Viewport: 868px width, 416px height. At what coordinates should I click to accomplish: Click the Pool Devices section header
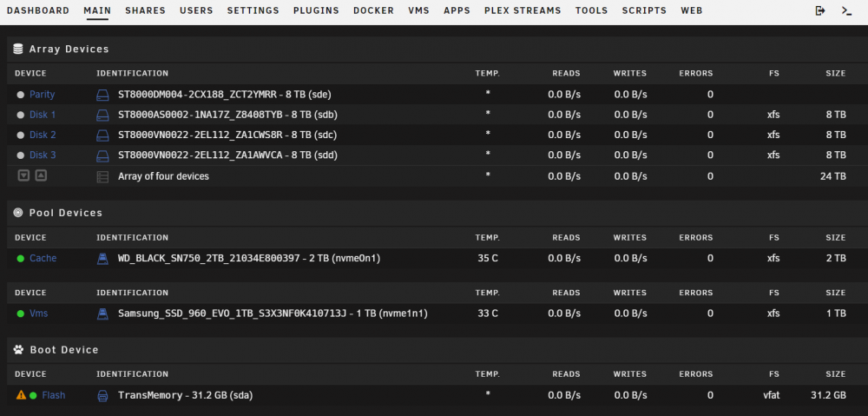click(x=66, y=213)
